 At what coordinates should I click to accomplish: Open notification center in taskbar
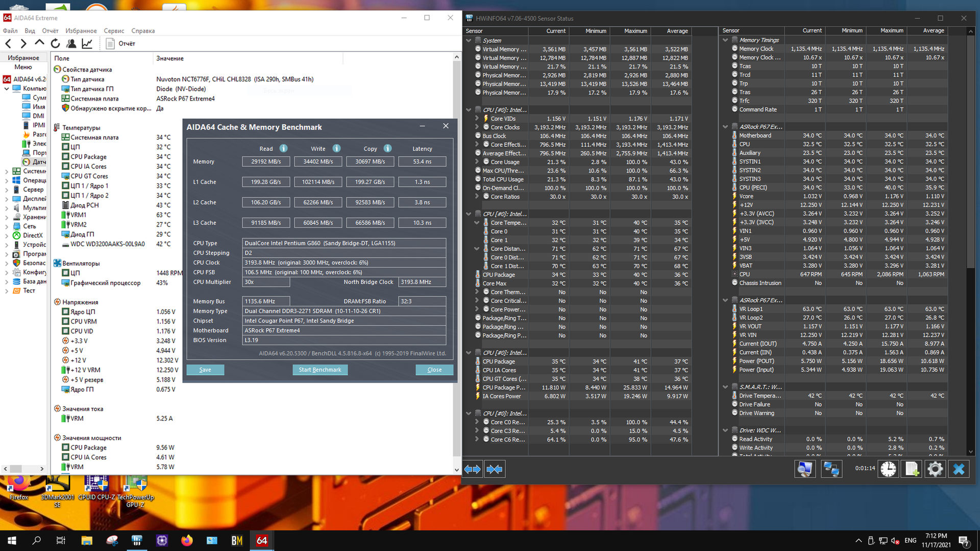[964, 540]
